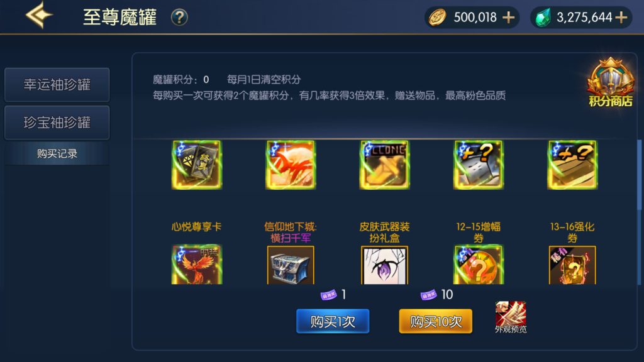Select the 心悦尊享卡 reward icon

pyautogui.click(x=197, y=165)
